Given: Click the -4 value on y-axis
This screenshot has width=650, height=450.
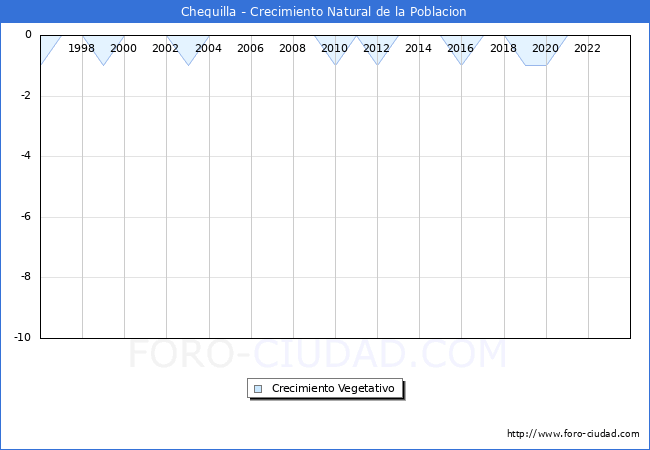Looking at the screenshot, I should point(26,155).
